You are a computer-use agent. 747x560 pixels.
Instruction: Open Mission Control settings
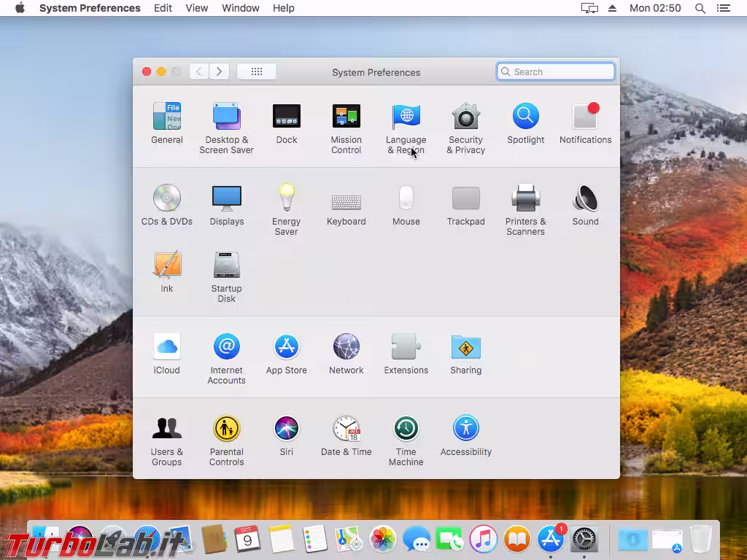click(347, 117)
